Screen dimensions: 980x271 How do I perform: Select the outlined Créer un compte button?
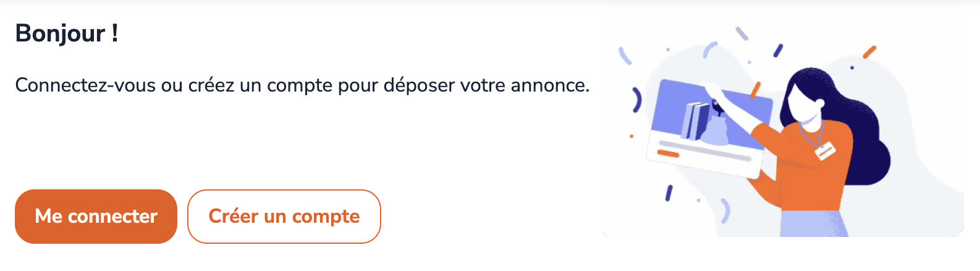pos(284,217)
